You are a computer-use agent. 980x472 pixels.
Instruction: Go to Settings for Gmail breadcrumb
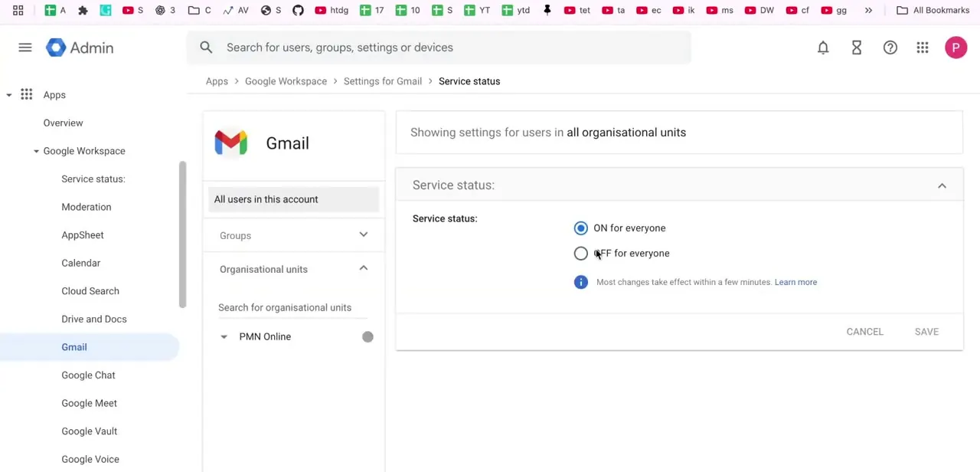[x=383, y=81]
